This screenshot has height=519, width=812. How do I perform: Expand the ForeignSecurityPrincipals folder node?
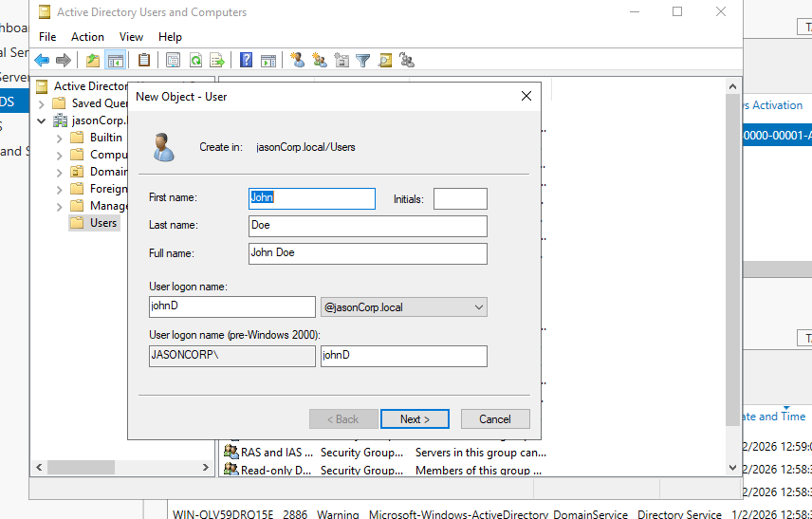[59, 190]
